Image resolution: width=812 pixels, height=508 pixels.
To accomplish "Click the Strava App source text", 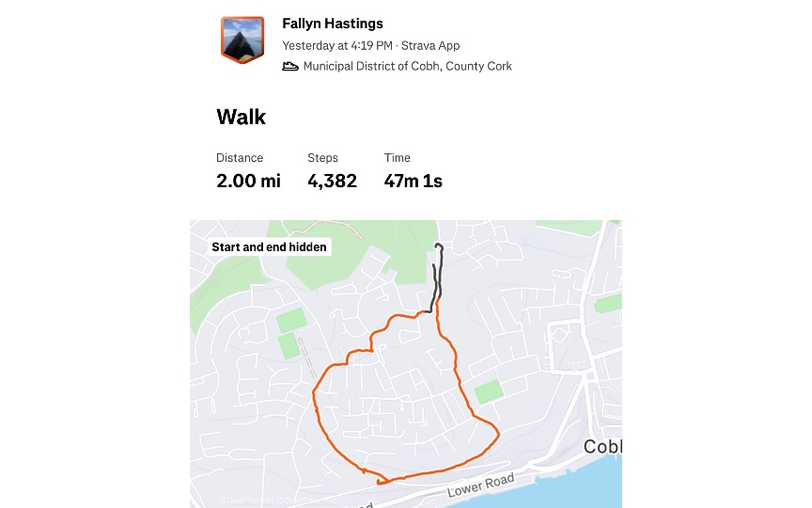I will pyautogui.click(x=438, y=45).
